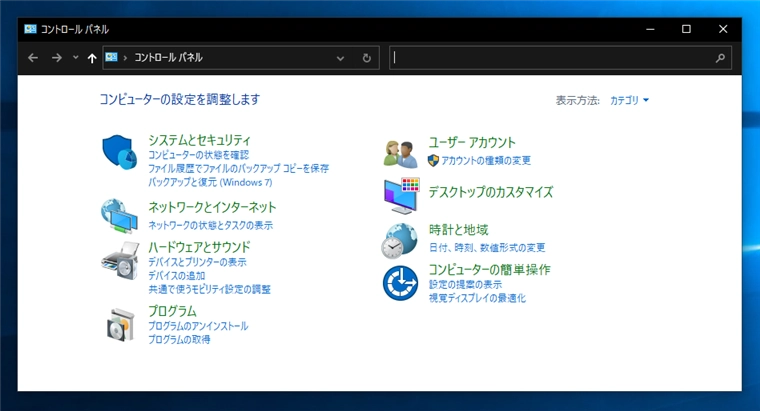
Task: Click デバイスとプリンターの表示 link
Action: (x=197, y=262)
